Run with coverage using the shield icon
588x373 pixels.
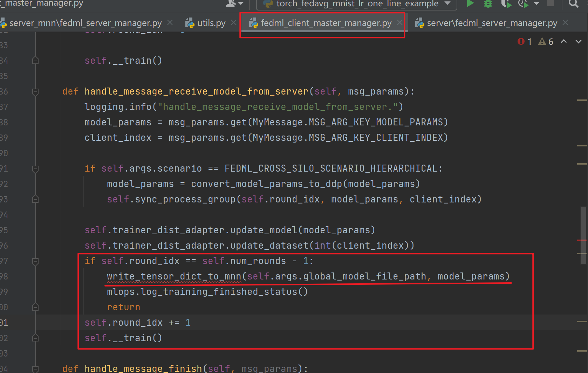pyautogui.click(x=506, y=4)
